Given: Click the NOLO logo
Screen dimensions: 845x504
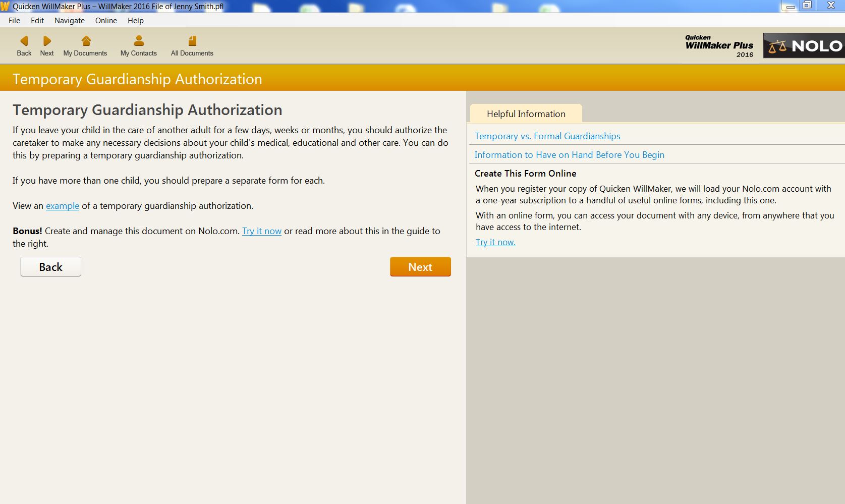Looking at the screenshot, I should pos(803,45).
